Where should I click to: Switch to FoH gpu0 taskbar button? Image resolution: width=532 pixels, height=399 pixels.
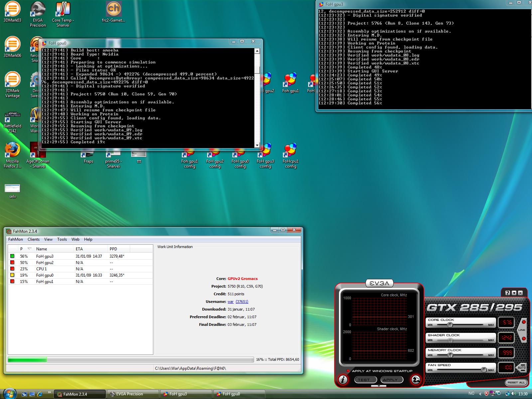239,394
